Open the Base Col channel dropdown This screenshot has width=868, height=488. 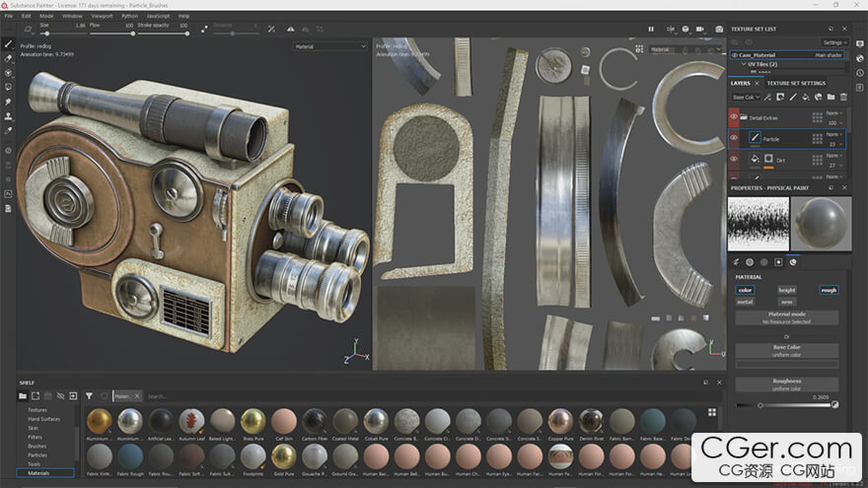747,98
